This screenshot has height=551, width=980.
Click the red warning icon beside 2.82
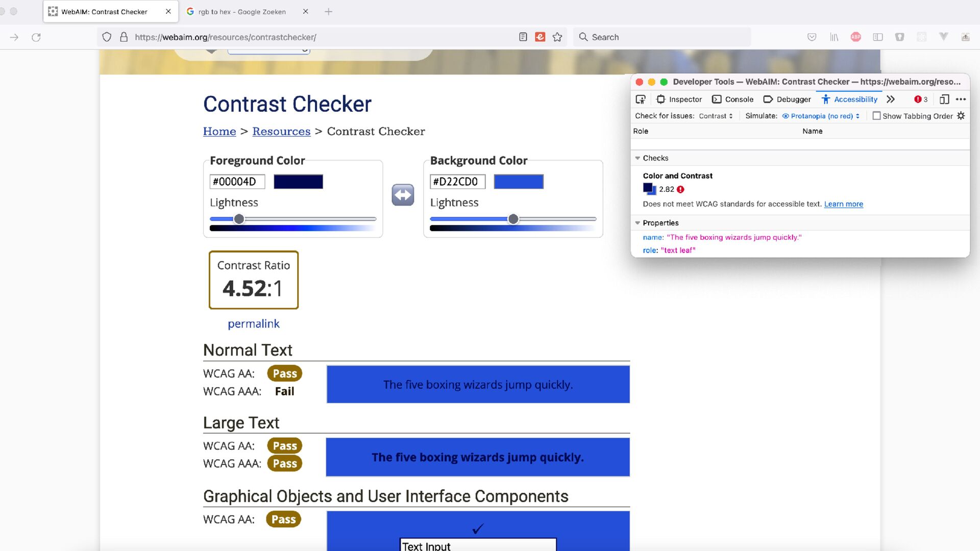coord(680,189)
